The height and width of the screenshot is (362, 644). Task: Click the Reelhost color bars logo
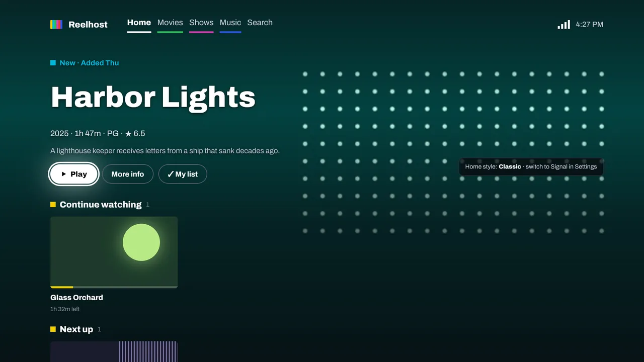[x=56, y=24]
